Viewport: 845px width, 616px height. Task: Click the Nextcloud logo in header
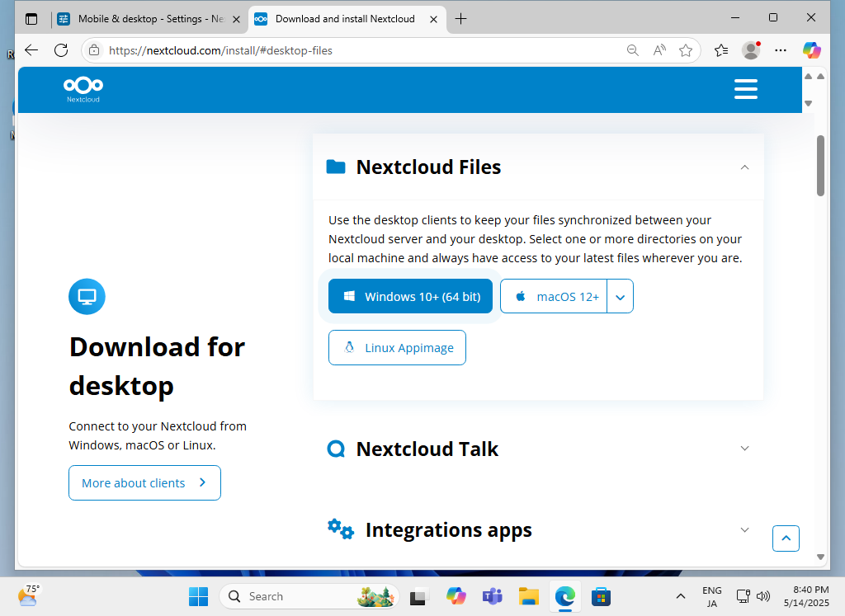pyautogui.click(x=83, y=89)
